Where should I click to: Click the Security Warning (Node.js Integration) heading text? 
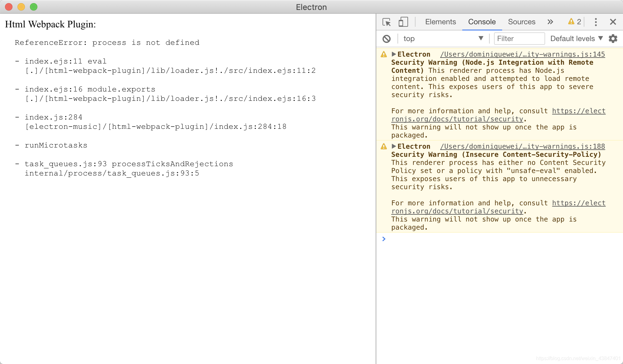pyautogui.click(x=492, y=67)
